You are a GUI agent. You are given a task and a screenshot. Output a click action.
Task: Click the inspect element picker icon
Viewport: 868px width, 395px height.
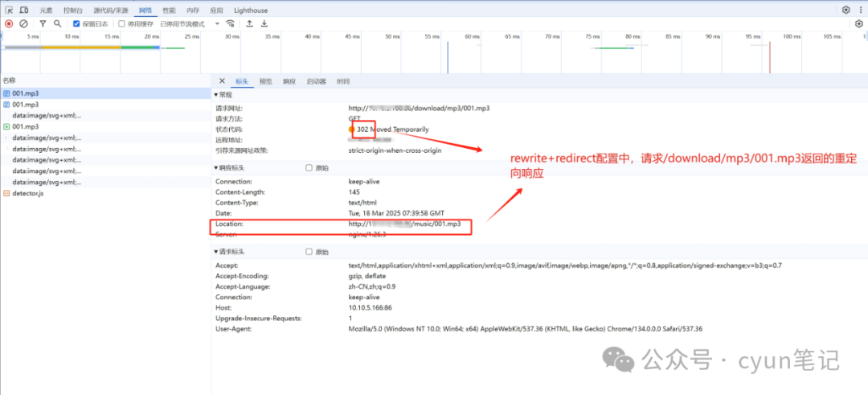click(8, 10)
